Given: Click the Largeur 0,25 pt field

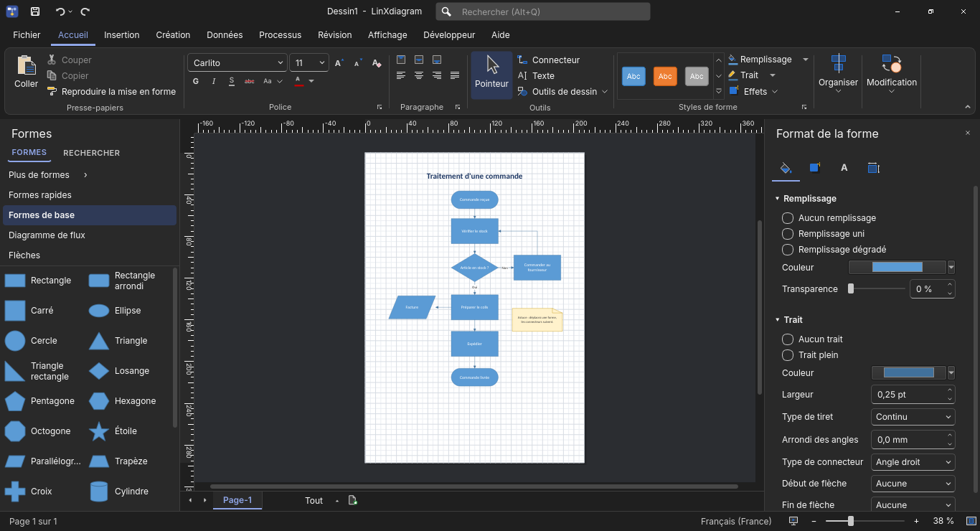Looking at the screenshot, I should click(913, 395).
